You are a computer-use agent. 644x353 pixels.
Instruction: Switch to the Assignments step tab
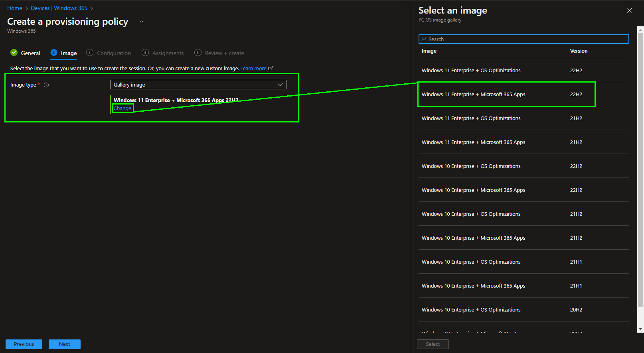168,53
